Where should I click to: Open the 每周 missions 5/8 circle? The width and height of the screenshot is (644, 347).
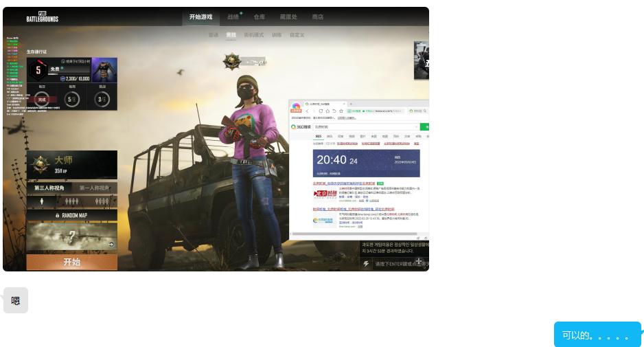pos(72,99)
